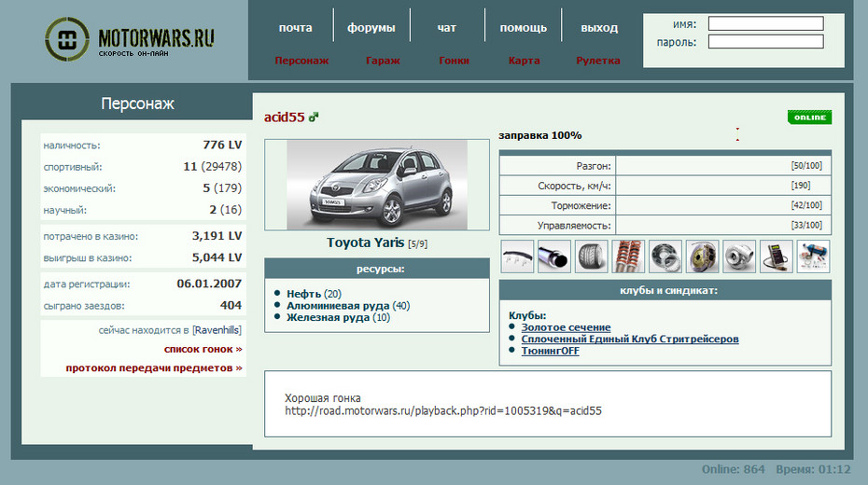
Task: Click the клубы и синдикат panel header
Action: click(x=665, y=290)
